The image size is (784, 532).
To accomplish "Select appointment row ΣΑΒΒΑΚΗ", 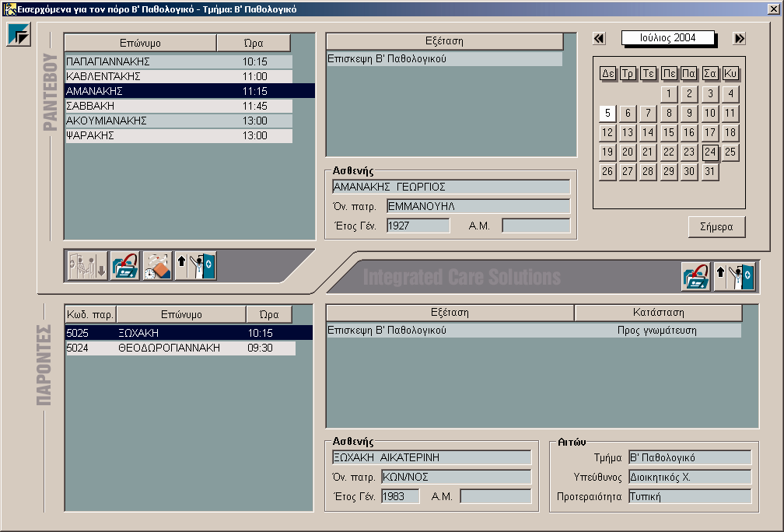I will click(x=179, y=106).
